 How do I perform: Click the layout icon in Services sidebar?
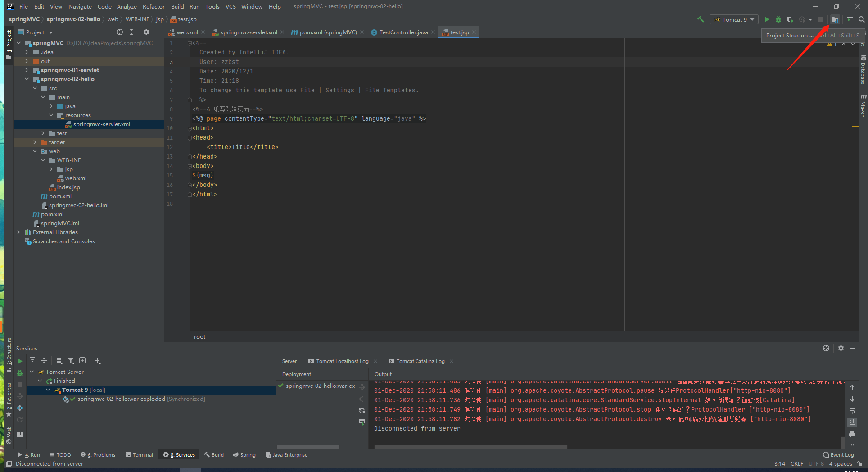point(20,435)
